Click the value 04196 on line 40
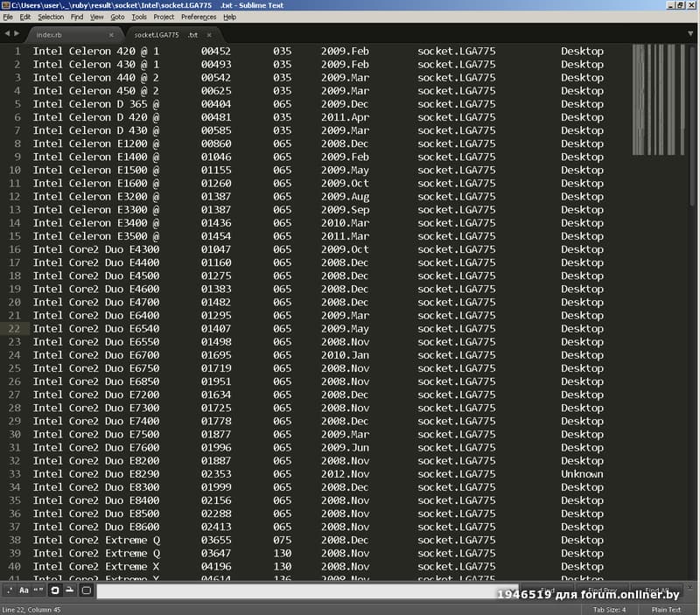 [216, 567]
